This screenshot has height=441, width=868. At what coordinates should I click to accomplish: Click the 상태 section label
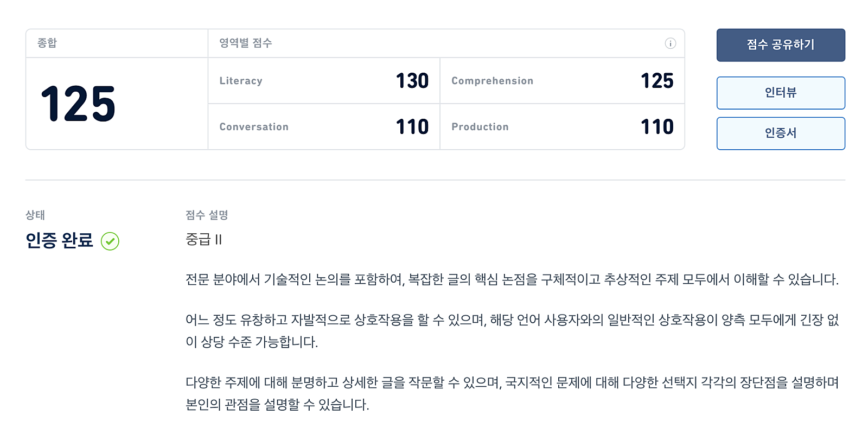coord(35,215)
